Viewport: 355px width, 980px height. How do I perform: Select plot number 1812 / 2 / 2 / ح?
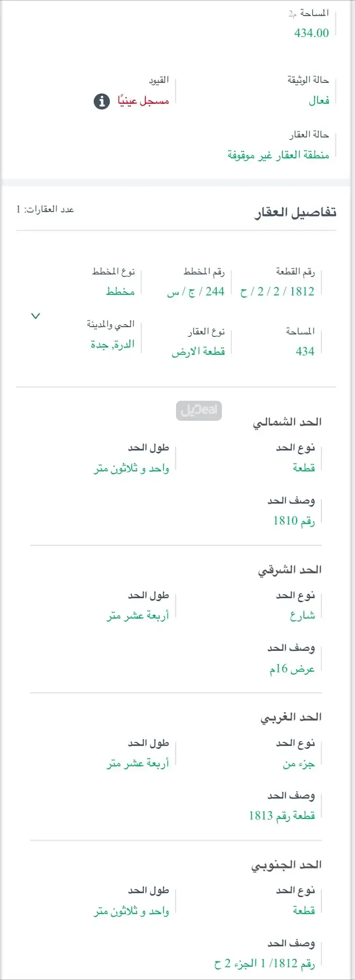coord(277,292)
